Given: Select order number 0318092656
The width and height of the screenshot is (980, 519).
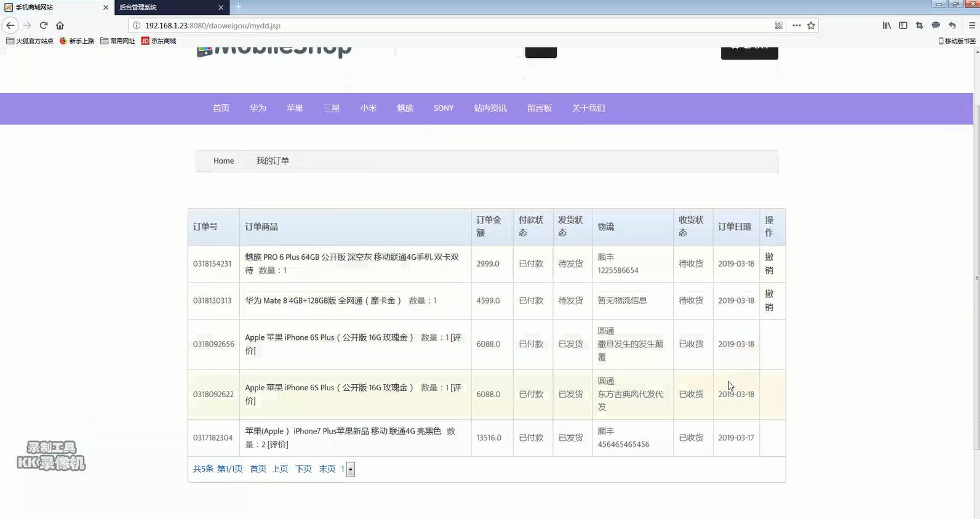Looking at the screenshot, I should tap(213, 344).
